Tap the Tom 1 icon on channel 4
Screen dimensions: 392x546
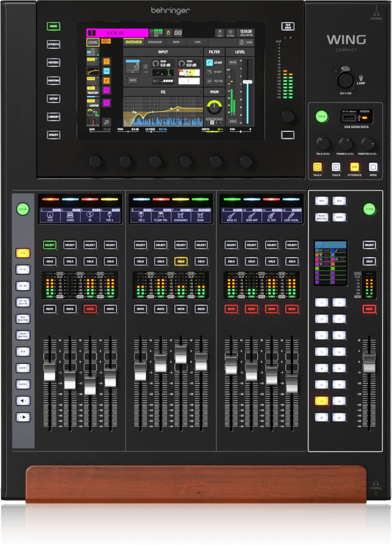tap(110, 216)
